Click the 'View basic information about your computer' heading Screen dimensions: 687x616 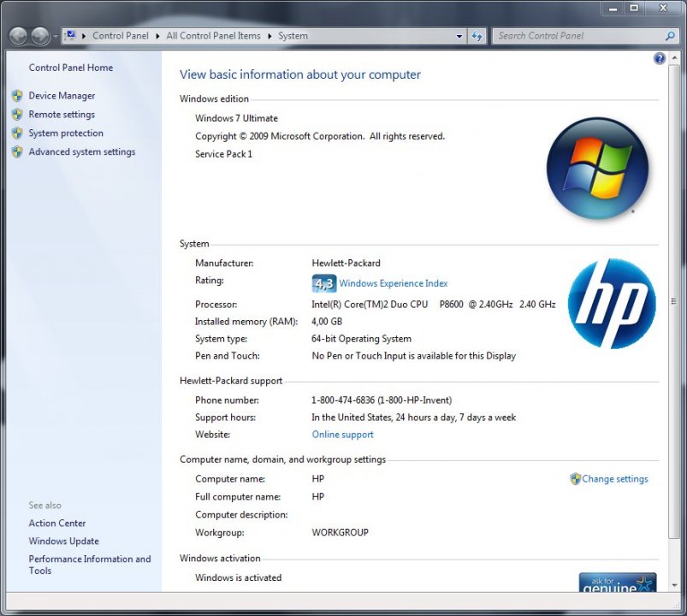click(300, 74)
